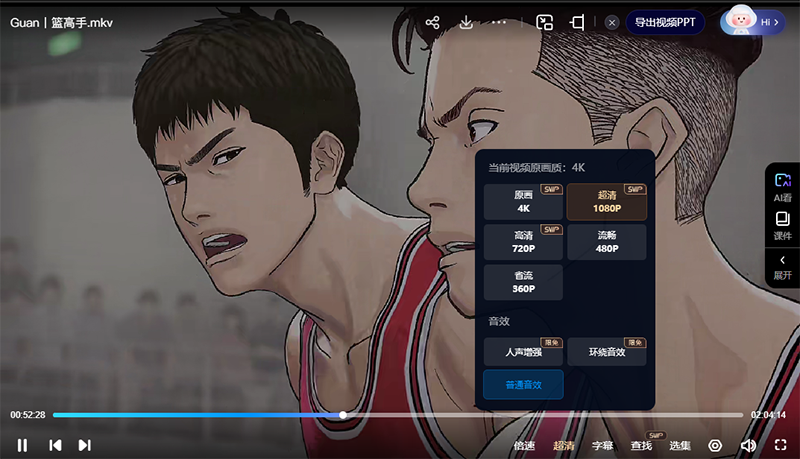800x459 pixels.
Task: Select 普通音效 normal sound effect
Action: [523, 385]
